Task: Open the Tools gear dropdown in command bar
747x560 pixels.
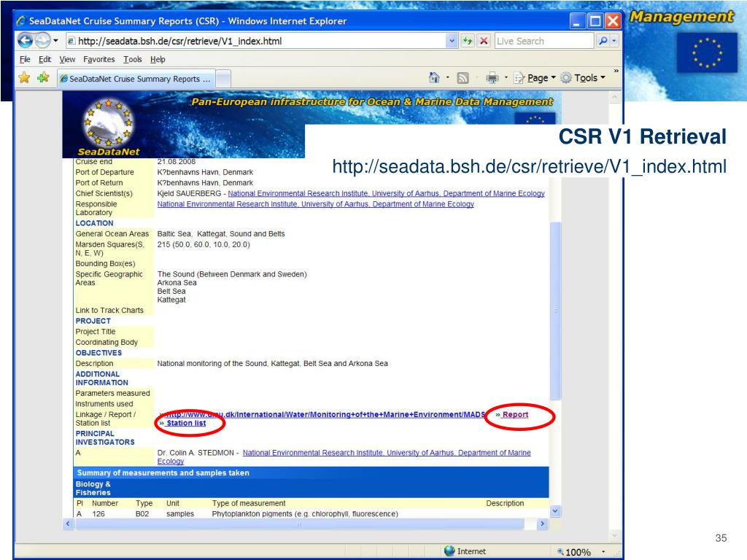Action: [x=583, y=77]
